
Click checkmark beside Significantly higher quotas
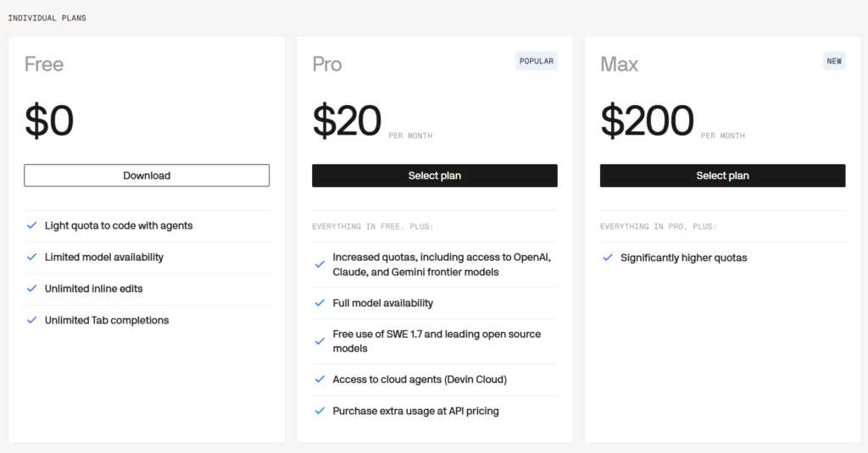[x=607, y=257]
